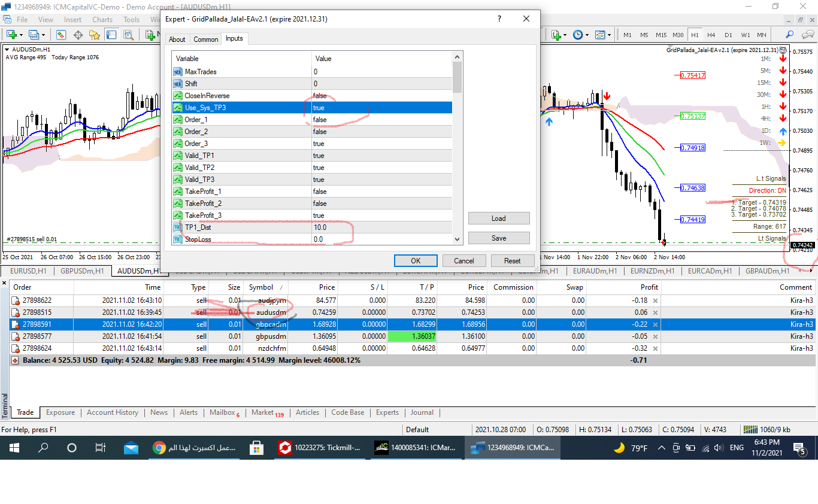This screenshot has height=504, width=818.
Task: Show hidden system tray icons chevron
Action: point(662,448)
